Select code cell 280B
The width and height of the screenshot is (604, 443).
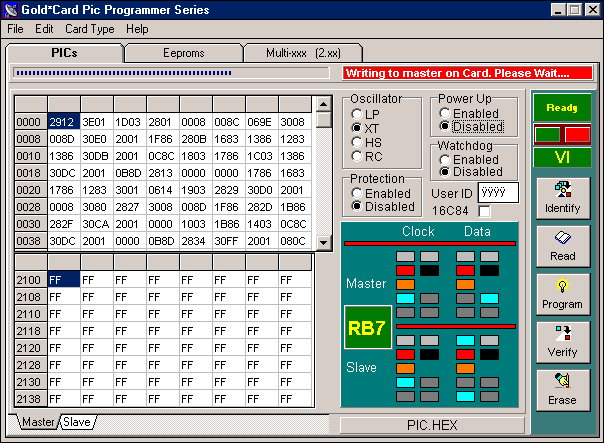196,139
